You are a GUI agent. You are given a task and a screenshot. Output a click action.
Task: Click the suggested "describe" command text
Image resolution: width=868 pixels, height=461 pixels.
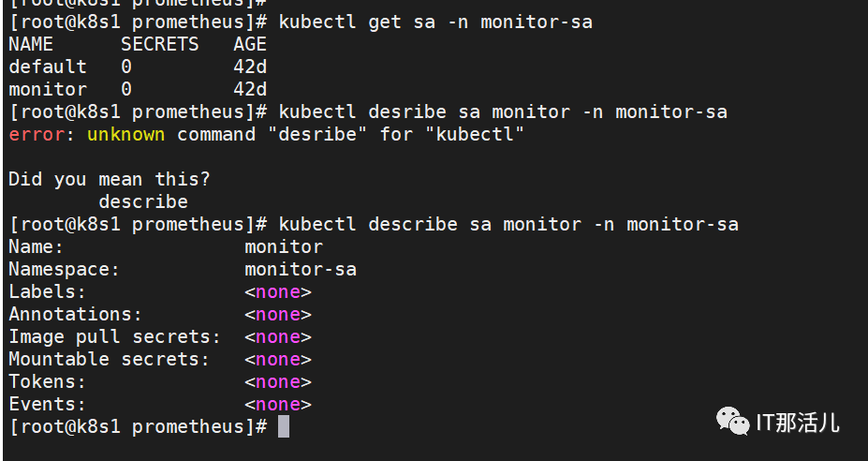click(143, 201)
